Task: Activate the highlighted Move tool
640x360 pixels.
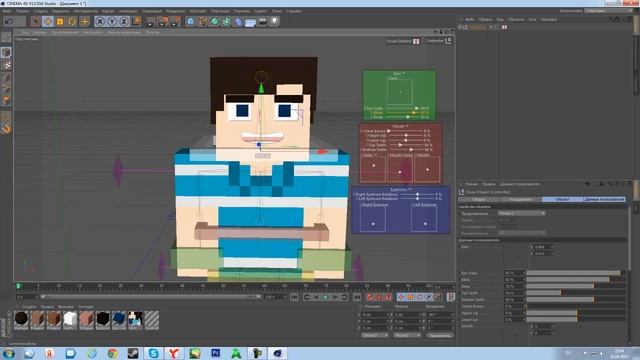Action: tap(48, 21)
